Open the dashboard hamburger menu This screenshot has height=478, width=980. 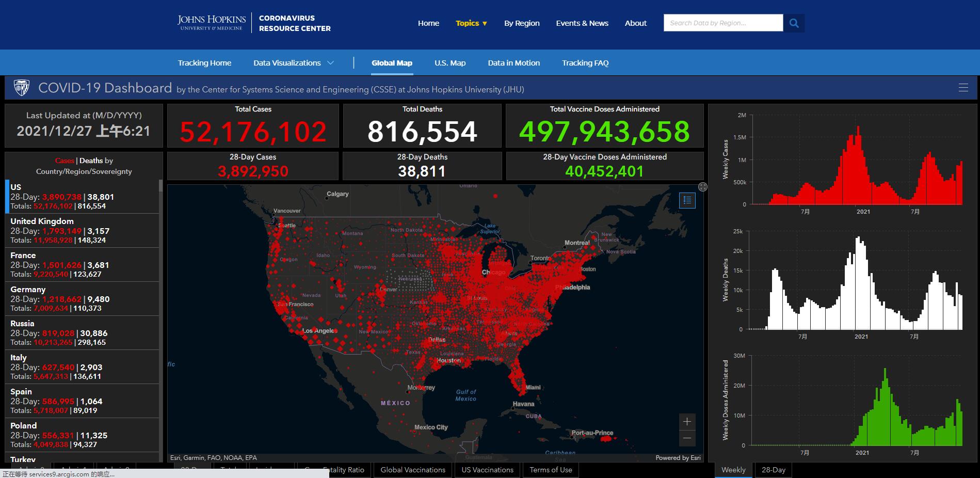click(963, 88)
